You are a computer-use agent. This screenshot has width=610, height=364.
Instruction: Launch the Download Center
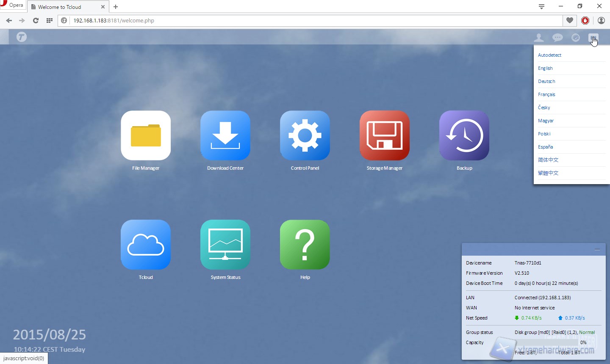point(225,135)
